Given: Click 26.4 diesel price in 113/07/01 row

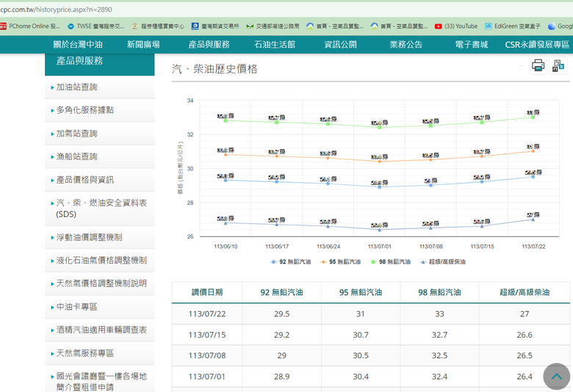Looking at the screenshot, I should 525,377.
